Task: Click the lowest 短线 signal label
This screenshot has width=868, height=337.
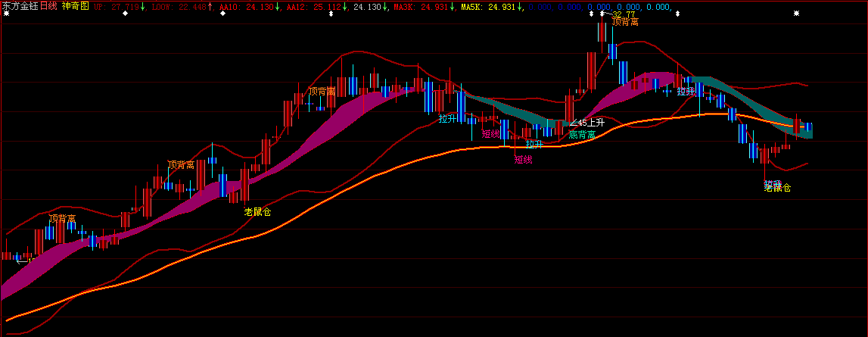Action: click(523, 161)
